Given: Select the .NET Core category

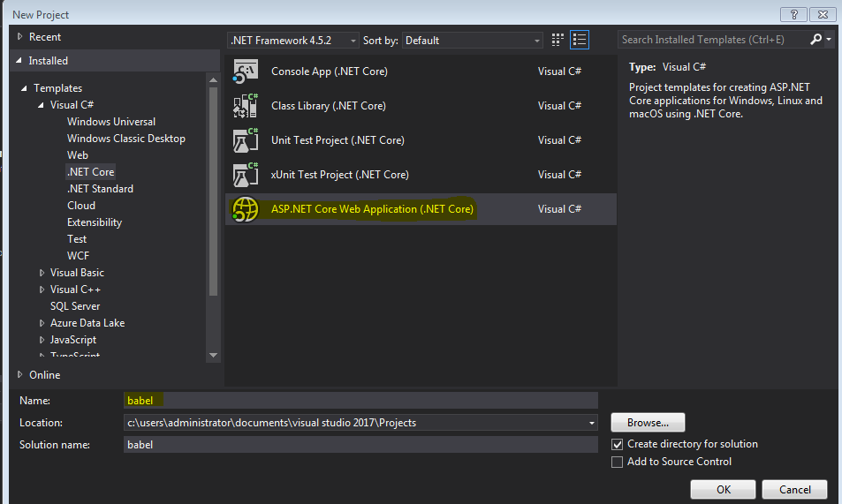Looking at the screenshot, I should (x=91, y=172).
